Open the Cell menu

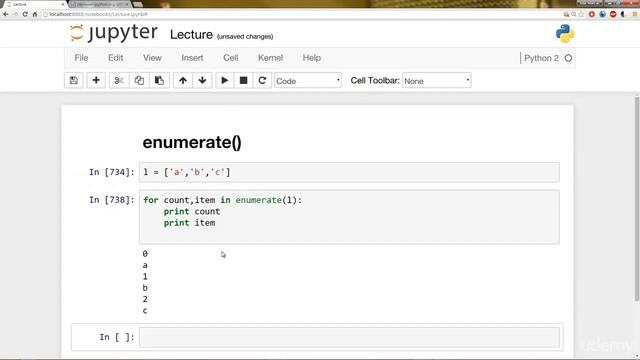point(231,58)
